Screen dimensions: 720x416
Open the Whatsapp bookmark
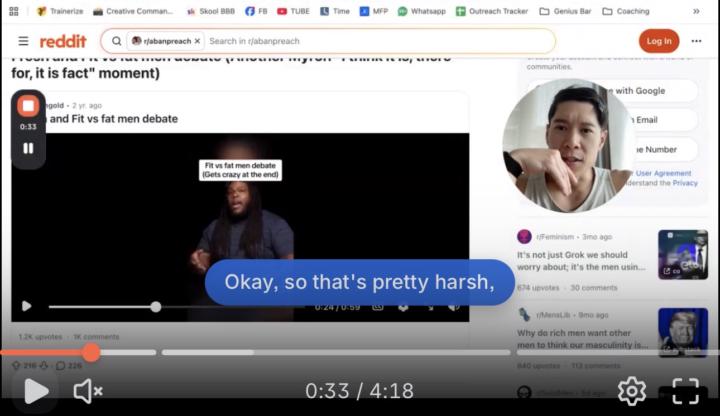click(422, 11)
